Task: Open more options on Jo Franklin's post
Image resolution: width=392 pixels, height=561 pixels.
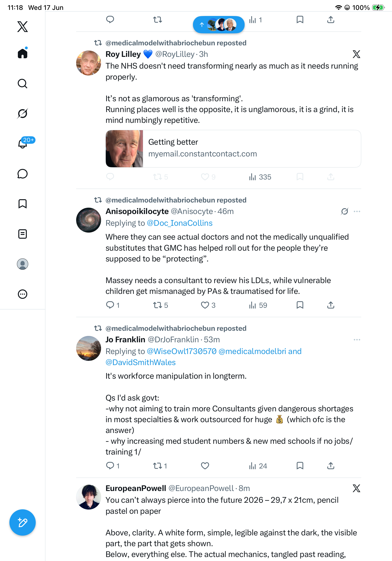Action: tap(357, 340)
